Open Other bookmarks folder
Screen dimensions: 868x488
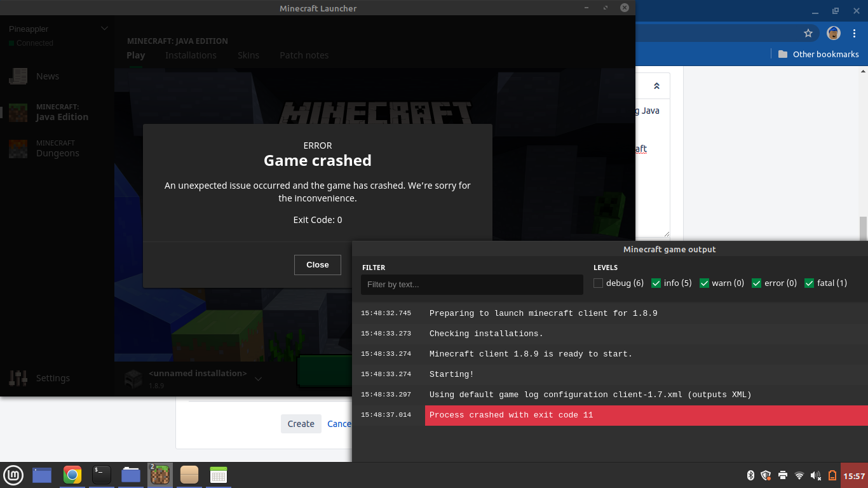[x=818, y=54]
